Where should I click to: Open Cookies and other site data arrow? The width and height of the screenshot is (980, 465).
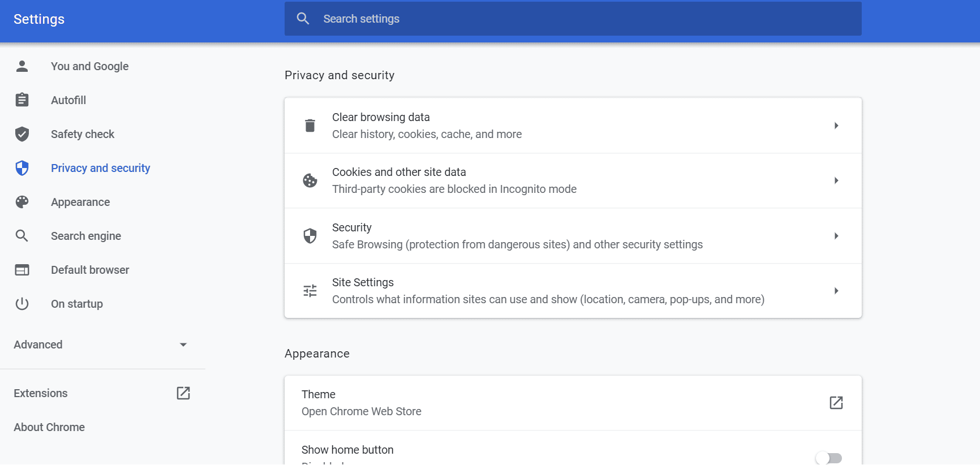coord(836,180)
